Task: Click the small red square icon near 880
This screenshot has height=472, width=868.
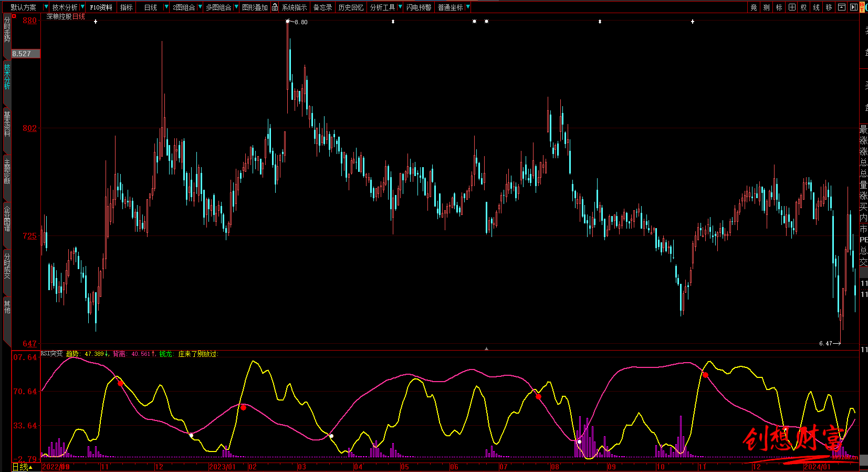Action: click(x=14, y=16)
